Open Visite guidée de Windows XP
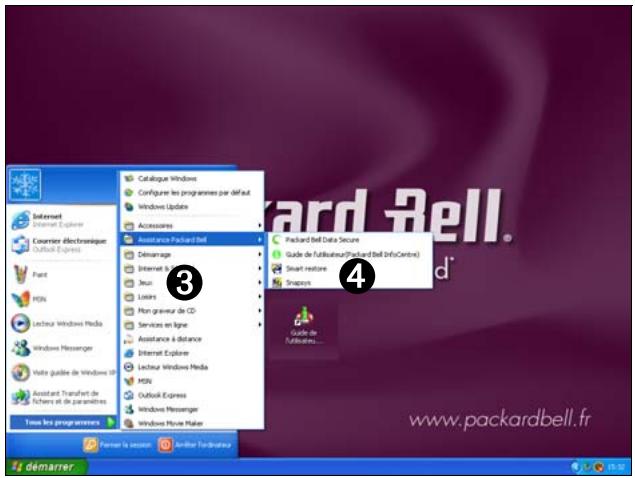Image resolution: width=635 pixels, height=478 pixels. (x=61, y=373)
